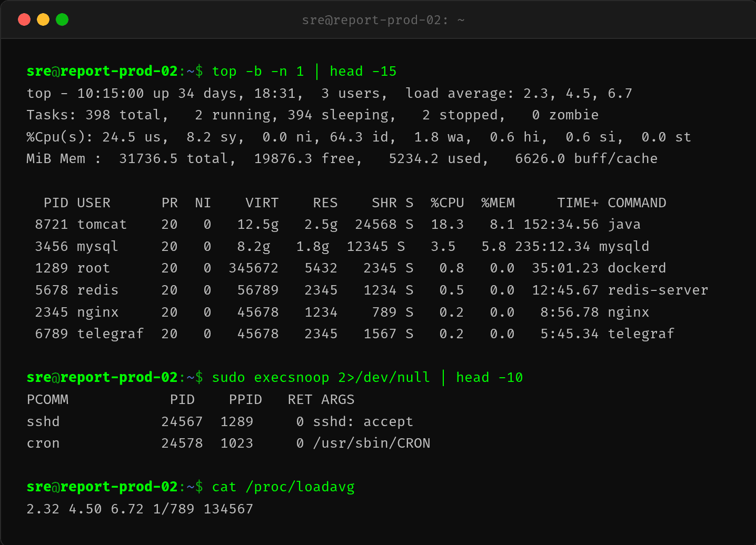
Task: Click the ARGS column header
Action: click(x=338, y=400)
